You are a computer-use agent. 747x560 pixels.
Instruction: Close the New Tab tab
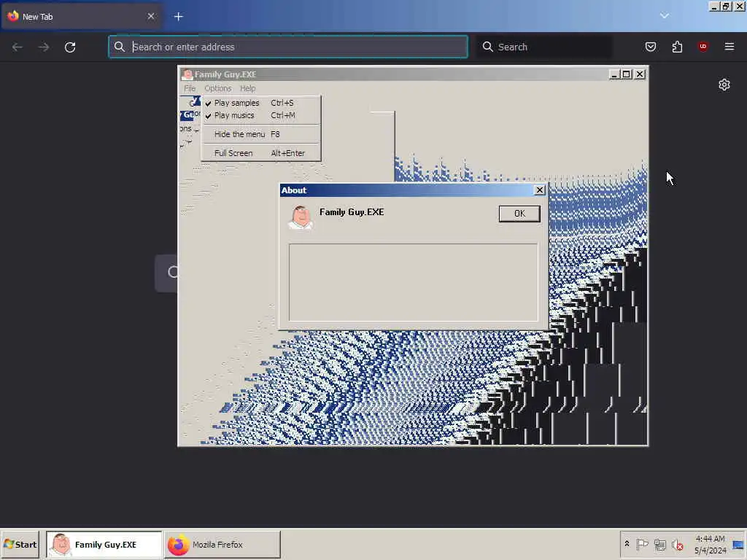150,16
